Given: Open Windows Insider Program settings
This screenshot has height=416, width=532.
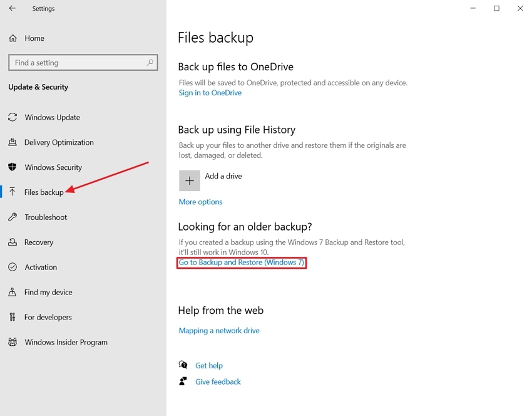Looking at the screenshot, I should tap(66, 342).
